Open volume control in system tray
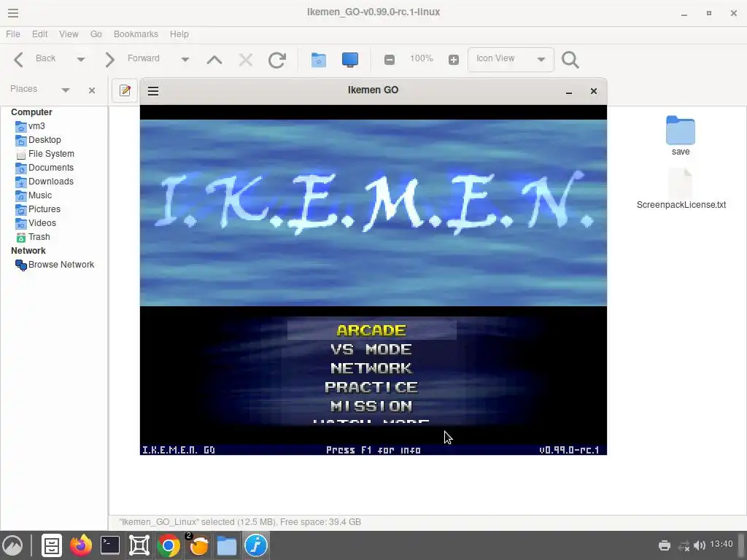Screen dimensions: 747x560 pyautogui.click(x=700, y=545)
